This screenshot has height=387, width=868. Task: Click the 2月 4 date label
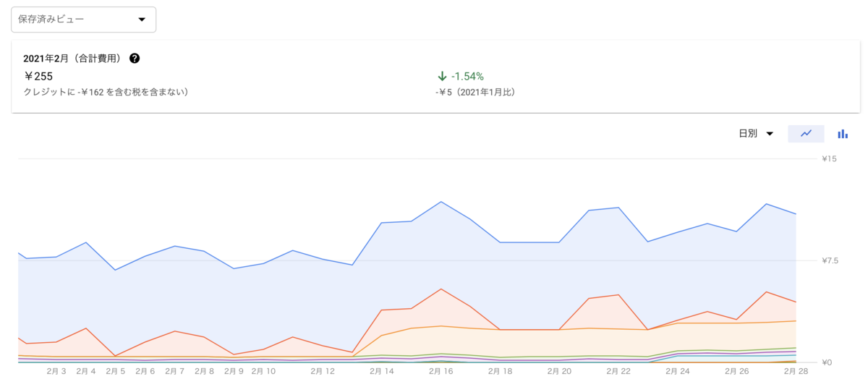pos(86,371)
